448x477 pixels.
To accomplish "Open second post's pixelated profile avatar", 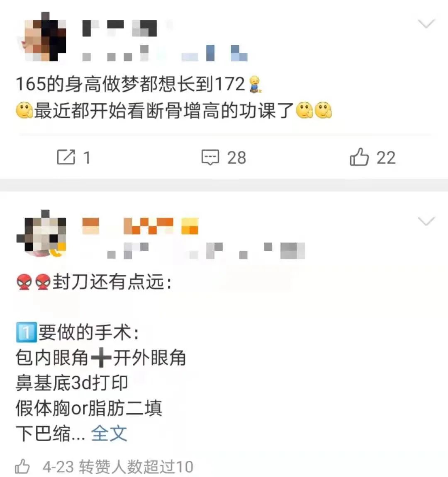I will point(41,234).
